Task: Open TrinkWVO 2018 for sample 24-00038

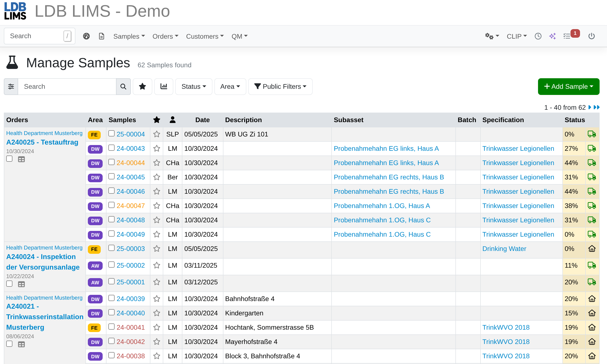Action: click(x=506, y=356)
